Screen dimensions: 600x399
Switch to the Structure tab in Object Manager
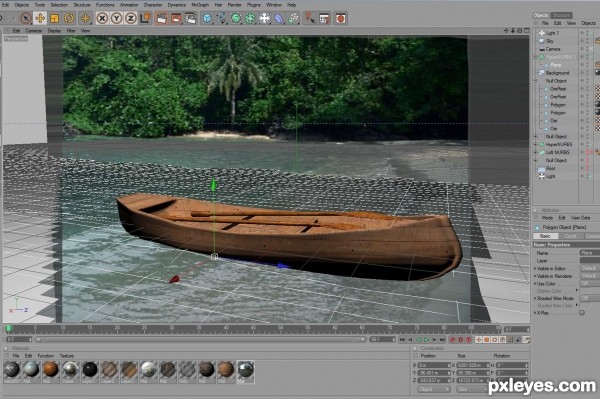(561, 15)
